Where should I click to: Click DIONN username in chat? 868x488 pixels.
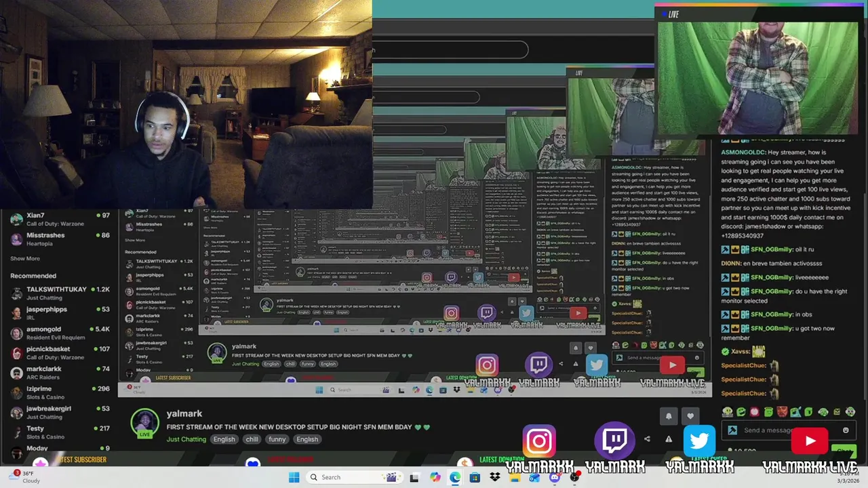click(x=731, y=263)
